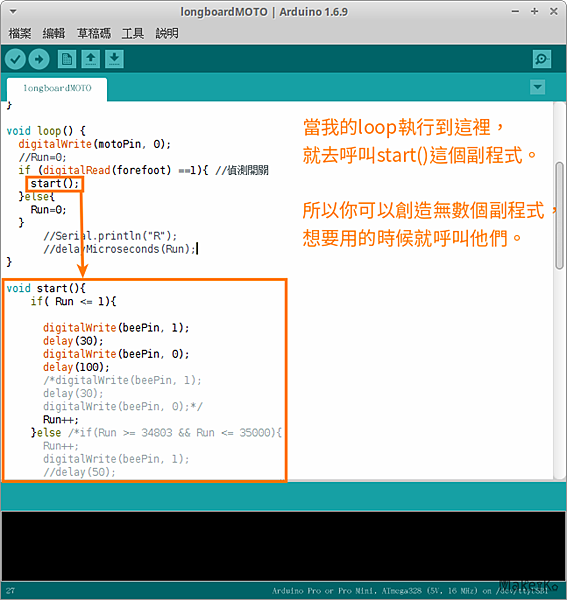Viewport: 567px width, 600px height.
Task: Click the '//Serial.println("R");' comment line
Action: [x=110, y=236]
